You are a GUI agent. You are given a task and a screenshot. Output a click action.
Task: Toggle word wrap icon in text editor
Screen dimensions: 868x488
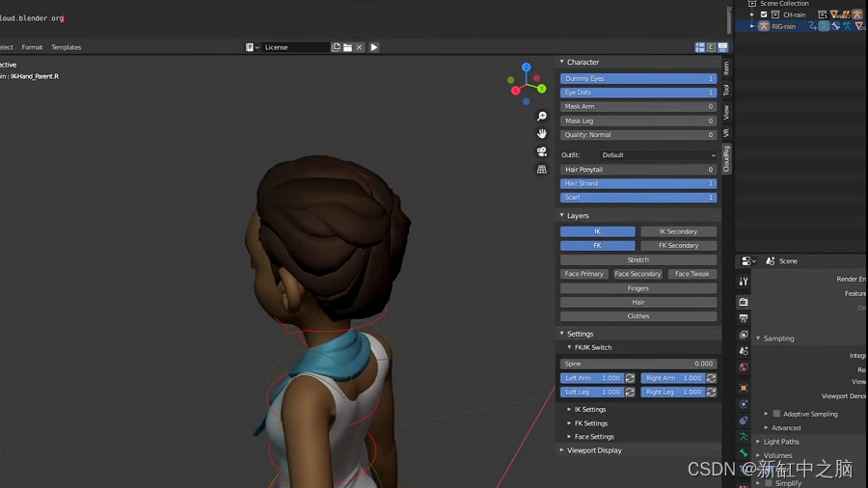(712, 47)
